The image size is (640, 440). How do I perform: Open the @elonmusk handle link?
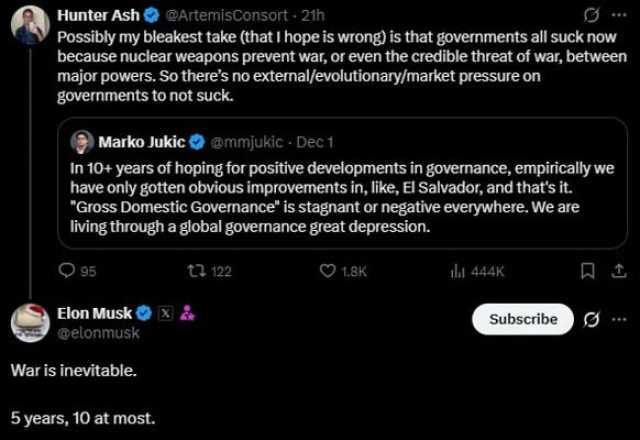(x=98, y=333)
